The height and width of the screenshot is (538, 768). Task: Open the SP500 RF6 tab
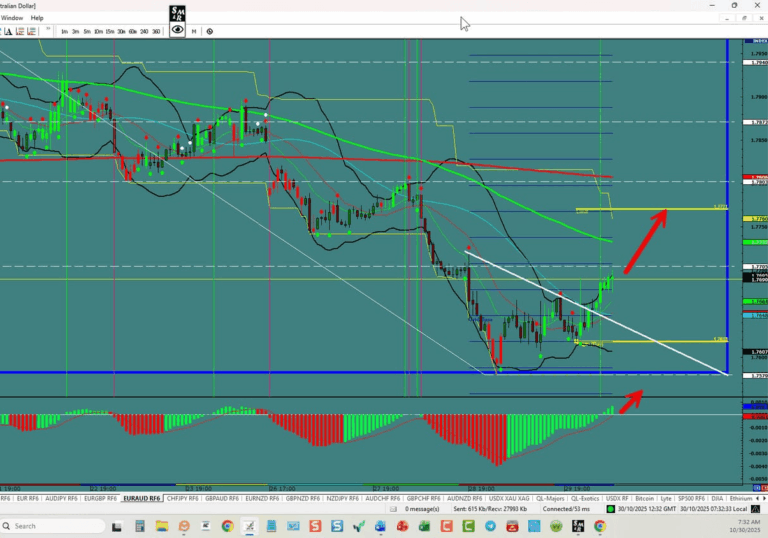tap(691, 498)
